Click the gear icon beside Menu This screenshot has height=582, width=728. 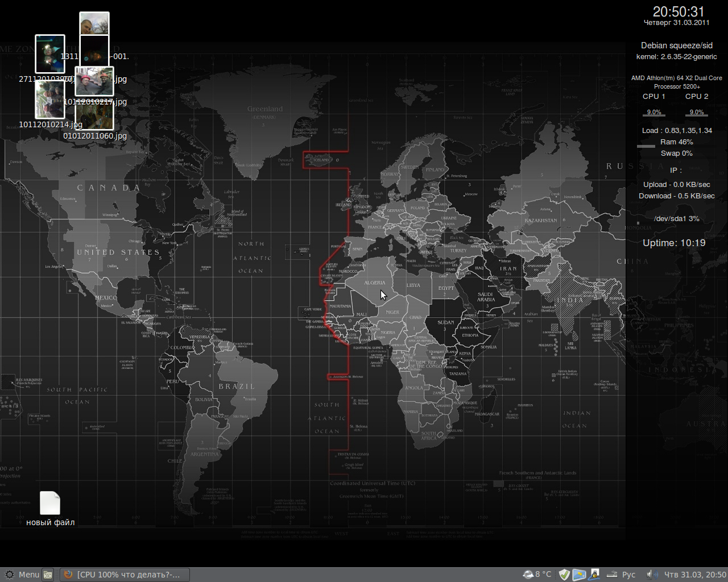coord(9,575)
